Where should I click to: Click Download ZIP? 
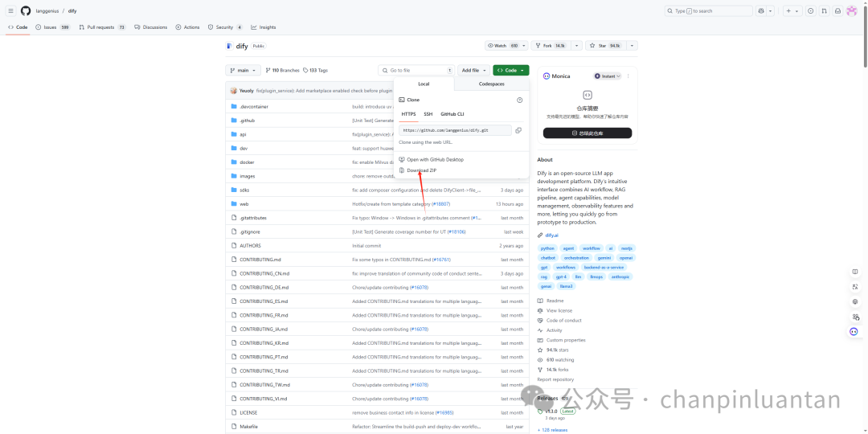[422, 170]
